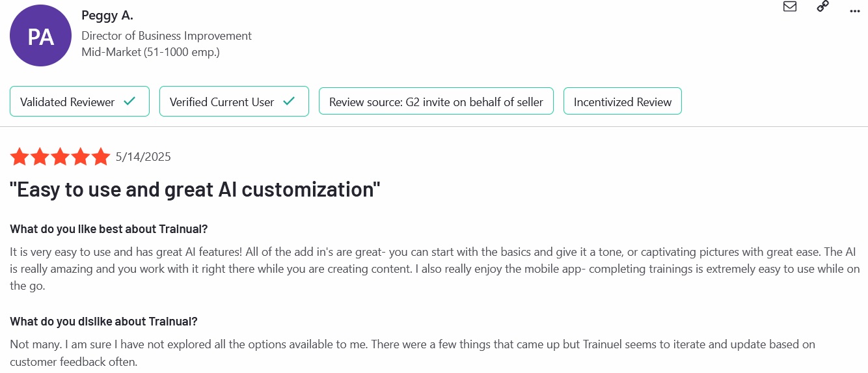
Task: Click "What do you like best about Trainual?" heading
Action: 109,229
